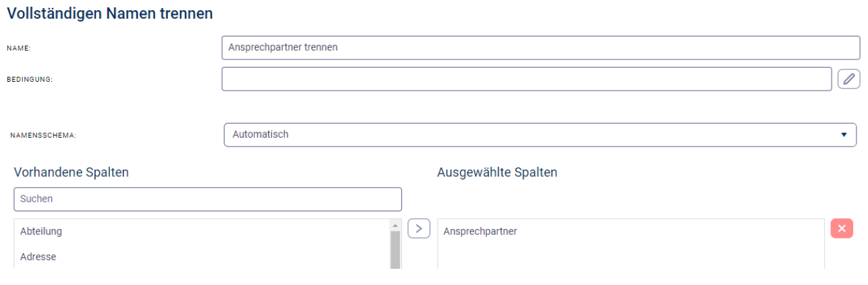Click the BEDINGUNG: field label
The height and width of the screenshot is (285, 868).
tap(29, 80)
